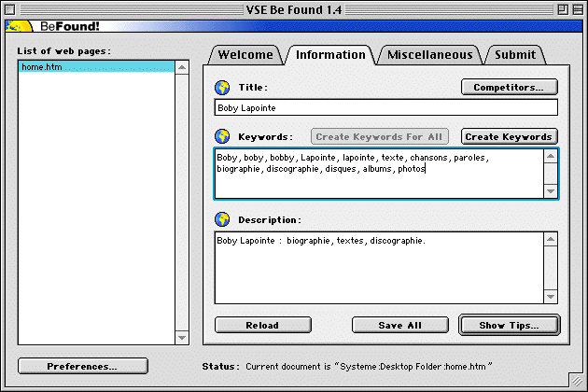Click the Create Keywords button
Image resolution: width=588 pixels, height=392 pixels.
coord(510,136)
